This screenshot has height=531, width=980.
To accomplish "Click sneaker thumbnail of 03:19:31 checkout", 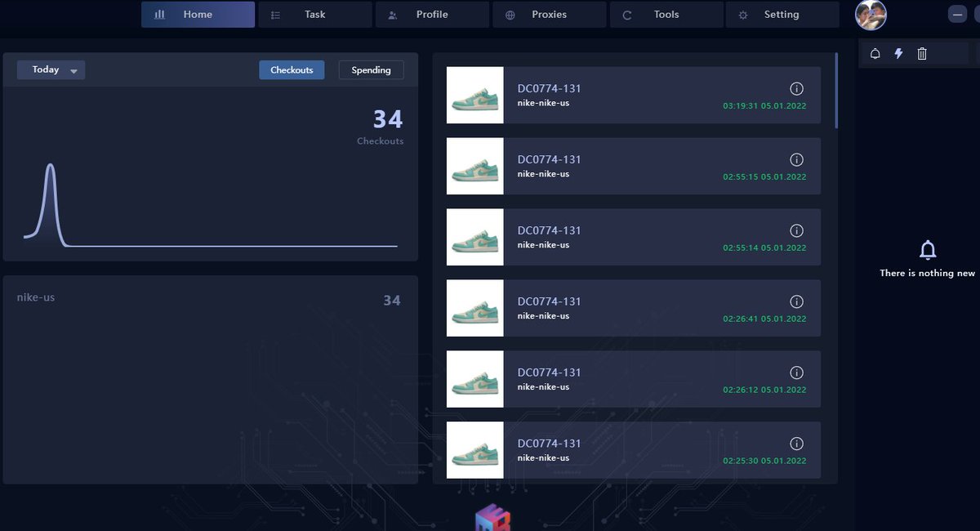I will [475, 95].
